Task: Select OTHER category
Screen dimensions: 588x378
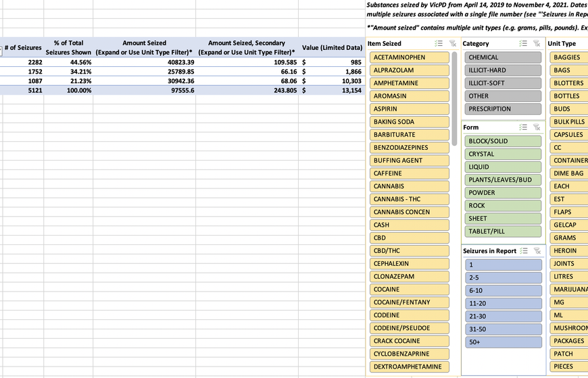Action: 503,96
